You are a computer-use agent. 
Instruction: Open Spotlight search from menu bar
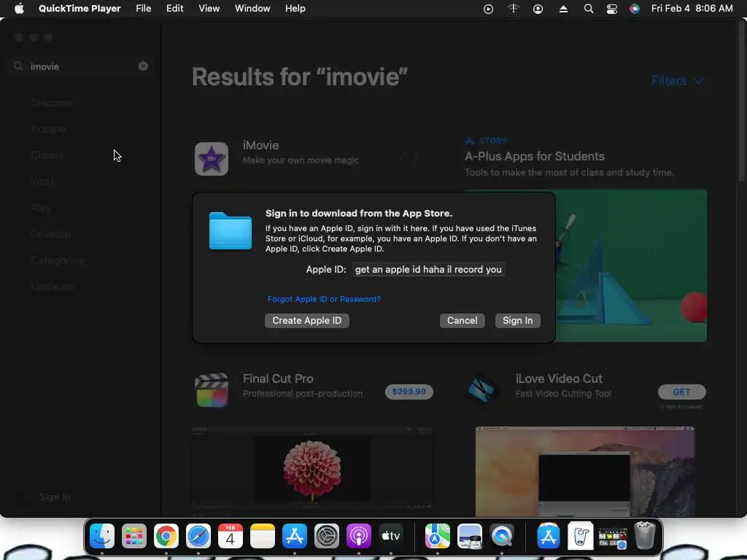tap(589, 9)
